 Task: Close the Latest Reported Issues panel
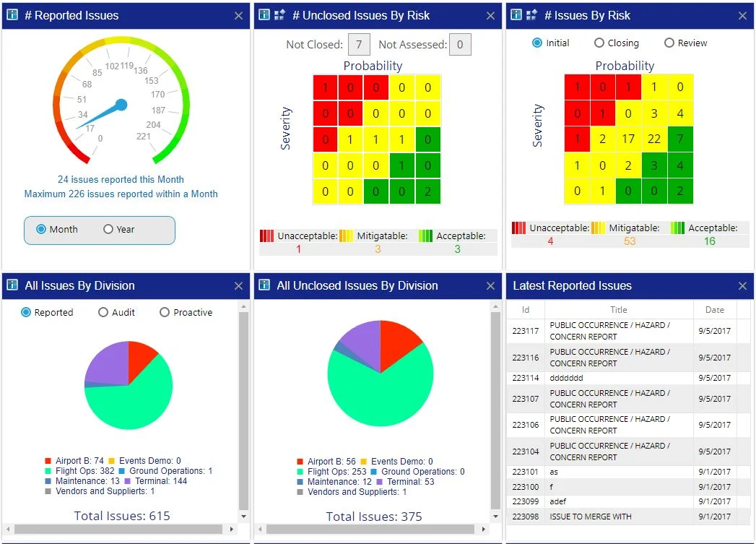point(742,286)
